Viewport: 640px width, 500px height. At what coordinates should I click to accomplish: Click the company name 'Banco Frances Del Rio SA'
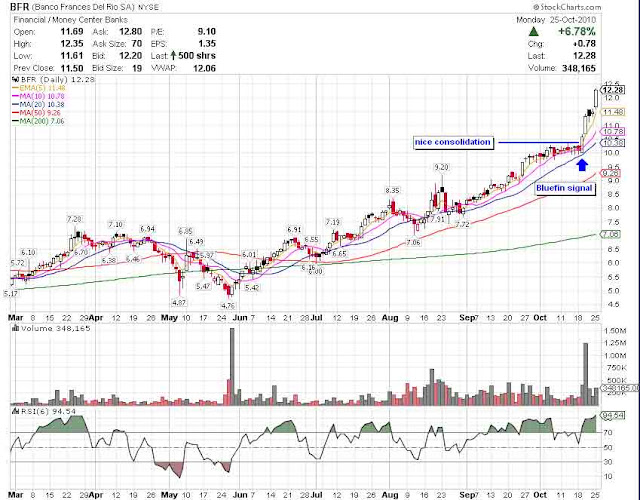coord(83,7)
